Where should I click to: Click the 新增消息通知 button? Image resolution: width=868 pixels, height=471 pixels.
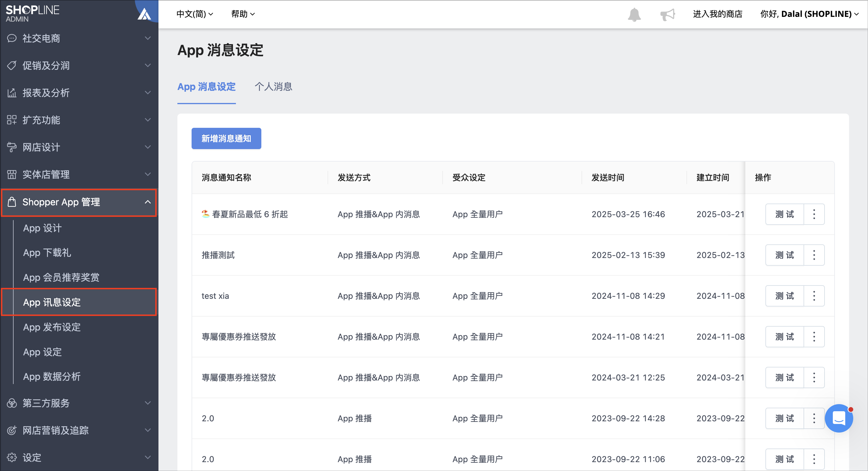226,138
